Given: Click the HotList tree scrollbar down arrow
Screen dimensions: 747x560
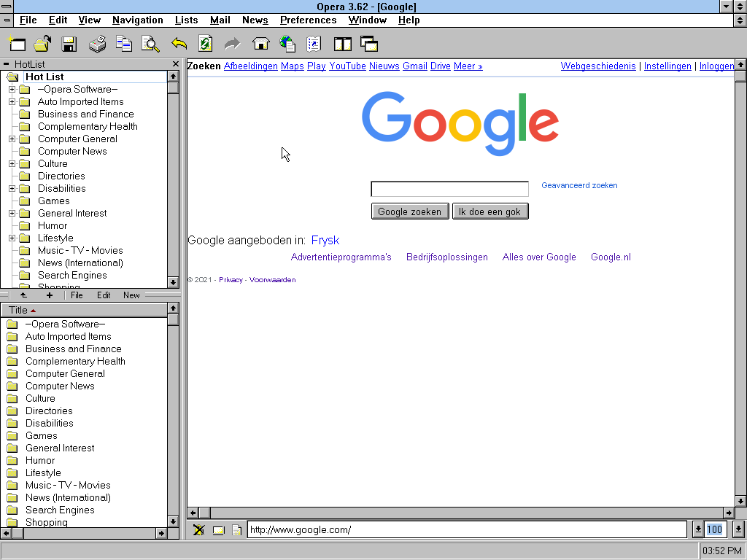Looking at the screenshot, I should [x=173, y=282].
